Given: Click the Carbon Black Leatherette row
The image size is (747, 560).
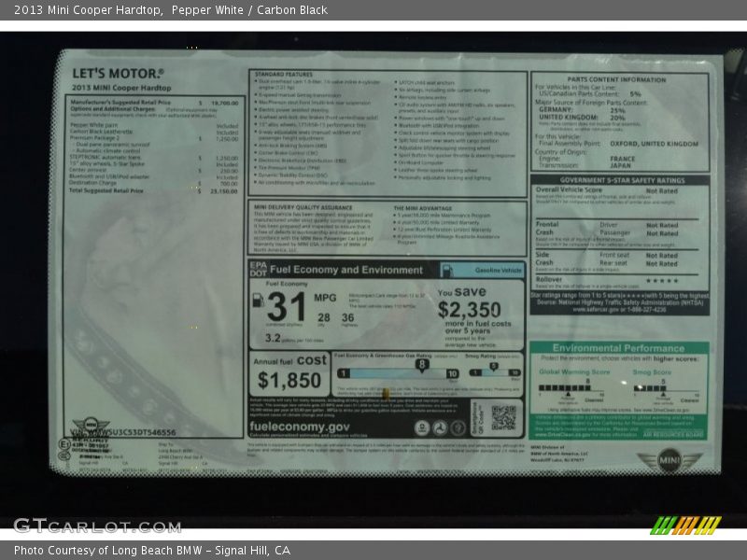Looking at the screenshot, I should [154, 132].
